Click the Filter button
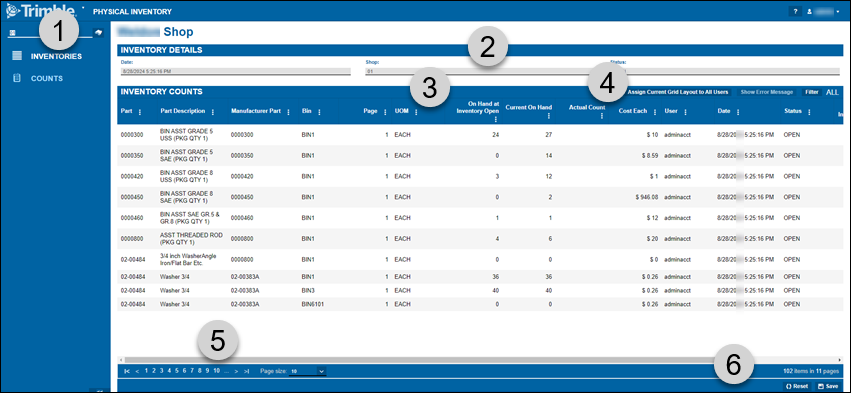The image size is (851, 393). pyautogui.click(x=811, y=92)
